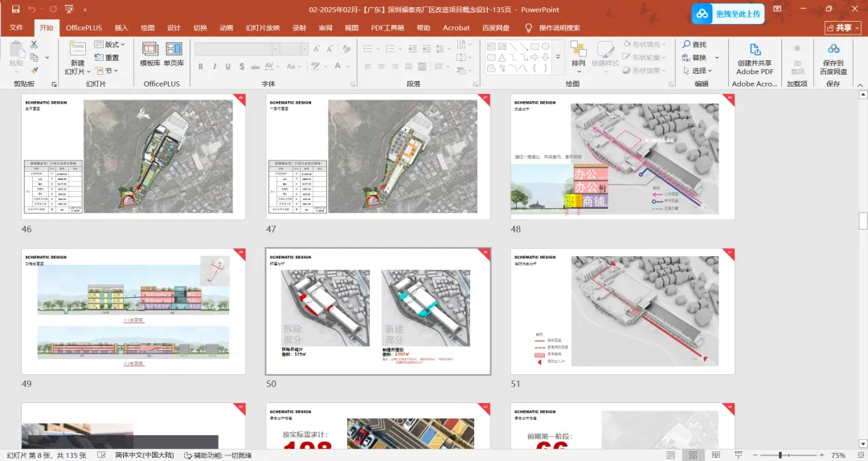
Task: Click the 查找 find button
Action: [x=694, y=44]
